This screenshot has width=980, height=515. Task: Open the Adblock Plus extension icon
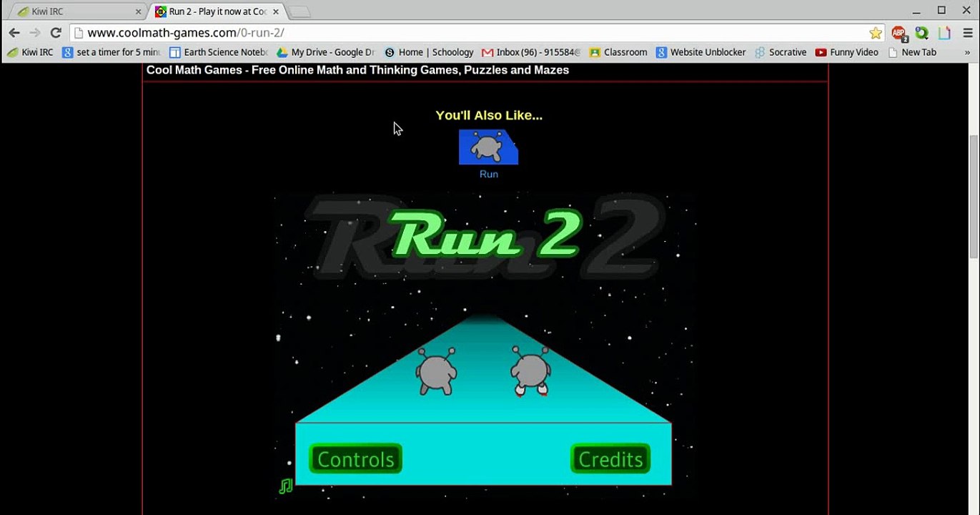click(x=899, y=33)
